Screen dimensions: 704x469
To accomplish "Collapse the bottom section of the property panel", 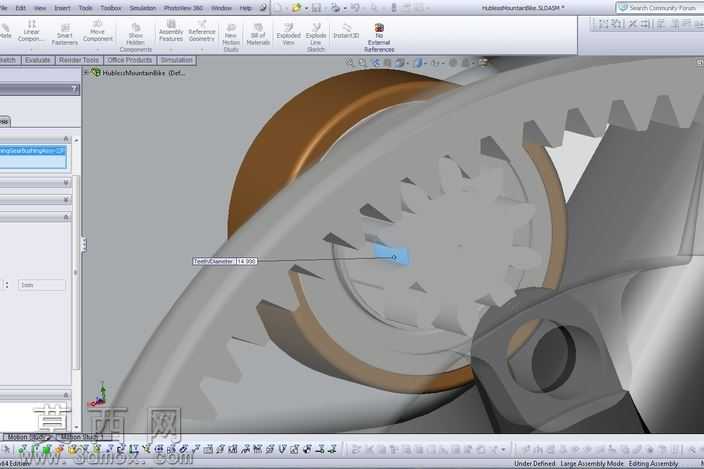I will pos(66,394).
